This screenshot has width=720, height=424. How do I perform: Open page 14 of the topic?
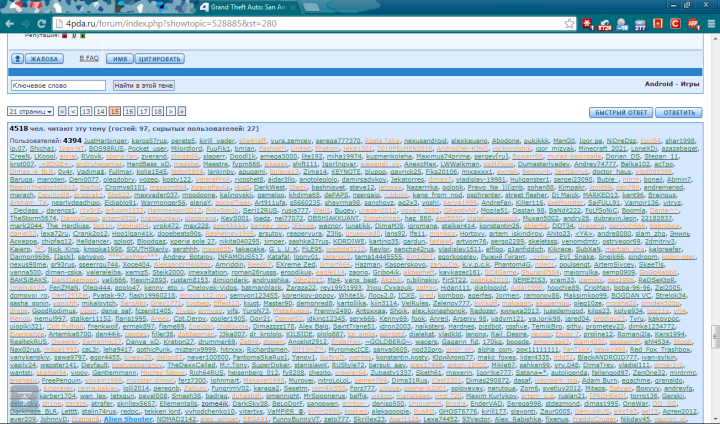100,112
